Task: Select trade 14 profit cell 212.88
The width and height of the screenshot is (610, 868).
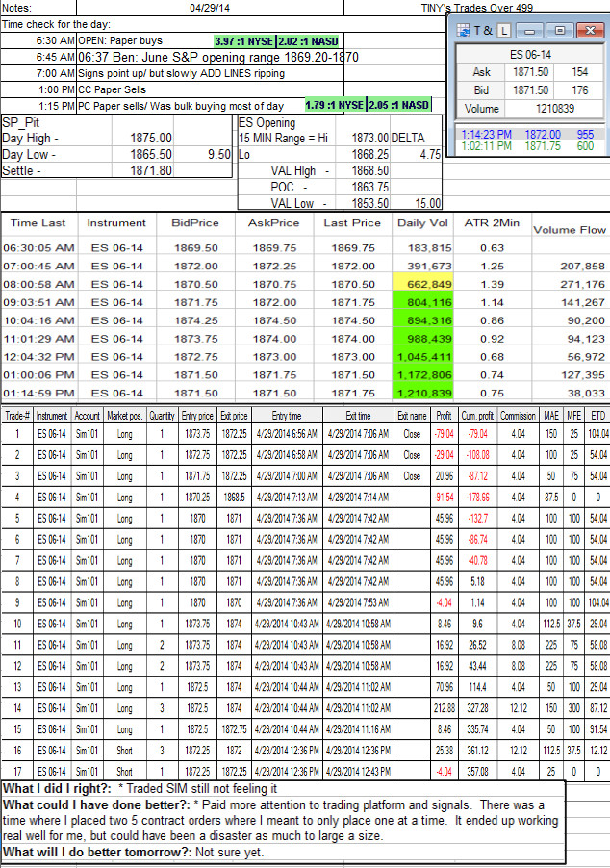Action: click(x=444, y=708)
